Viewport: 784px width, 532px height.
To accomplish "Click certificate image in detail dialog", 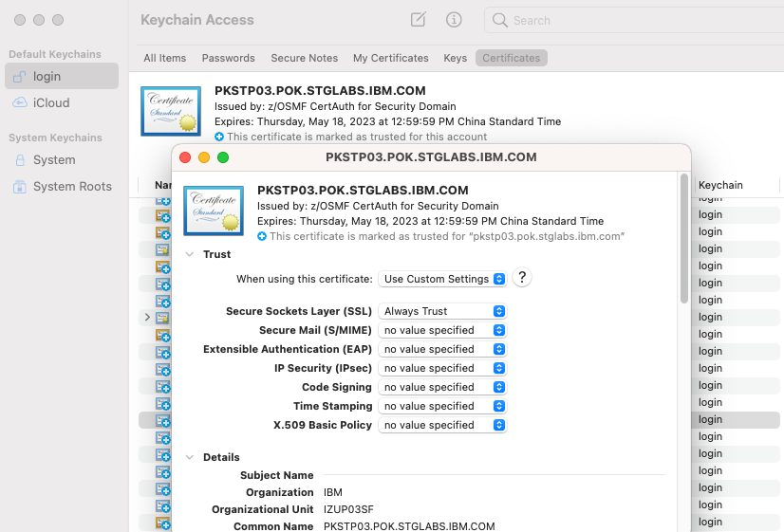I will point(214,211).
